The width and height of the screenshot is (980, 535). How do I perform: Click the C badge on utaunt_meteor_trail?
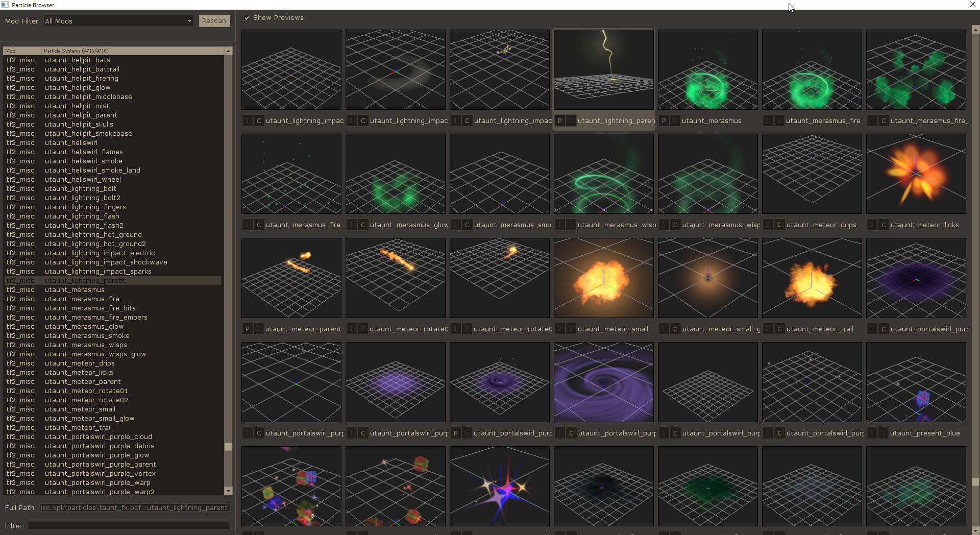pos(779,329)
